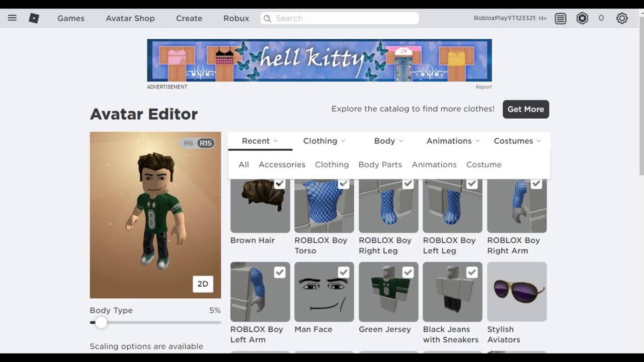Viewport: 644px width, 362px height.
Task: Equip the Stylish Aviators sunglasses
Action: [517, 292]
